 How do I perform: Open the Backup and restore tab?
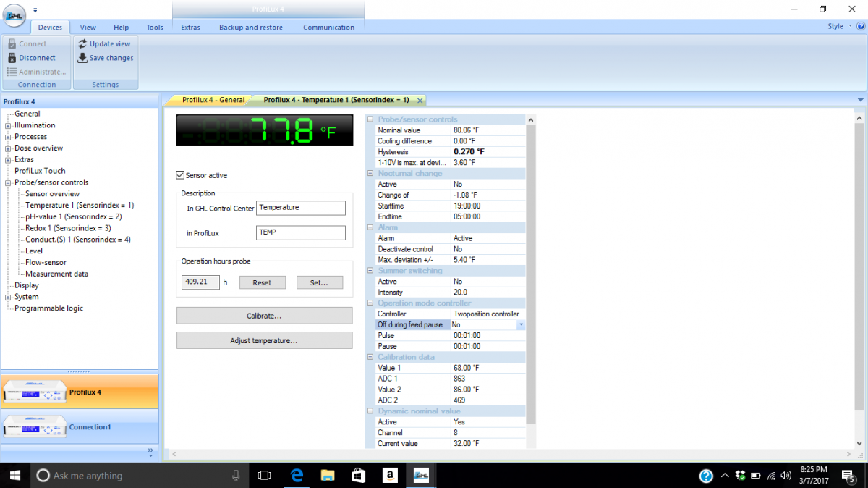[251, 28]
